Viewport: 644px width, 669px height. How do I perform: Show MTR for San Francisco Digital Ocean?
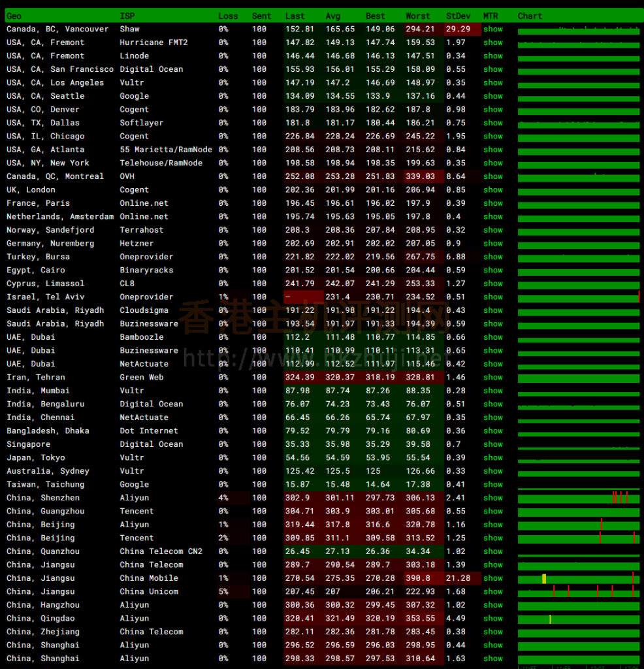(493, 69)
